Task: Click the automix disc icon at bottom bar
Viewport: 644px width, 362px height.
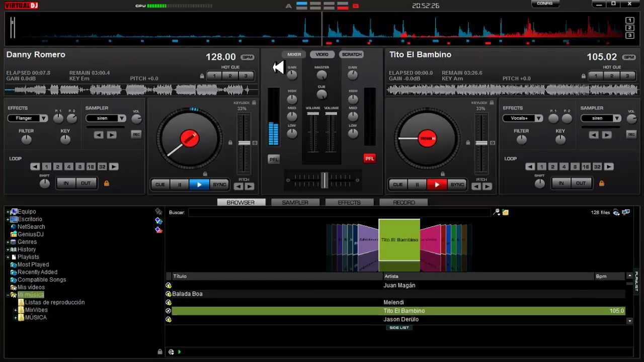Action: tap(171, 352)
